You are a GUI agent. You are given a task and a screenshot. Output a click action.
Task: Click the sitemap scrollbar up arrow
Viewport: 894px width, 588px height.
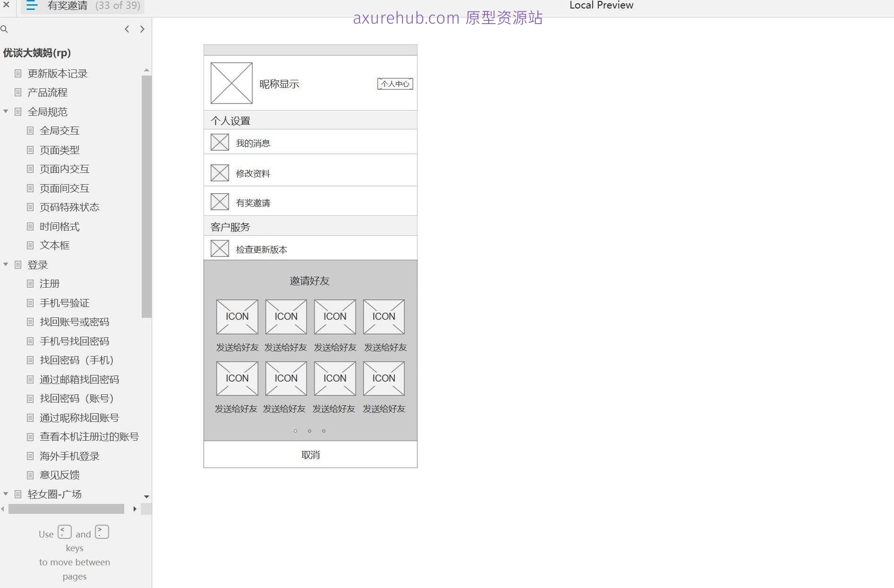click(x=146, y=70)
